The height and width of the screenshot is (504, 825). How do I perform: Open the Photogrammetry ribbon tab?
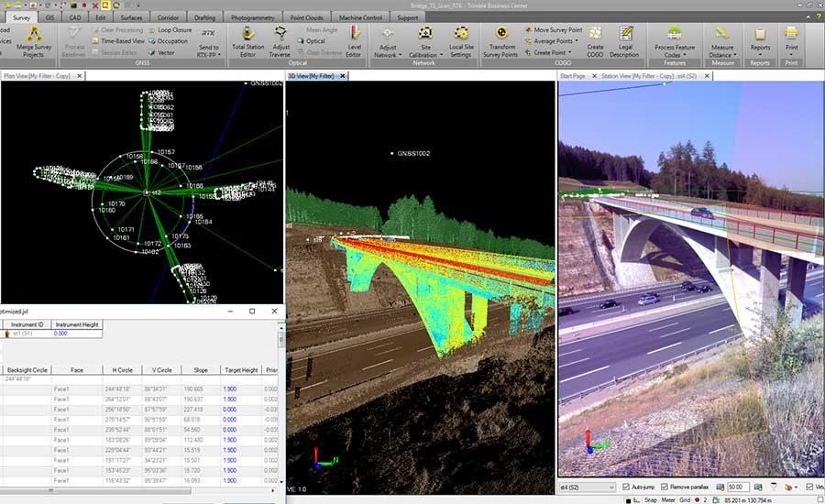253,17
